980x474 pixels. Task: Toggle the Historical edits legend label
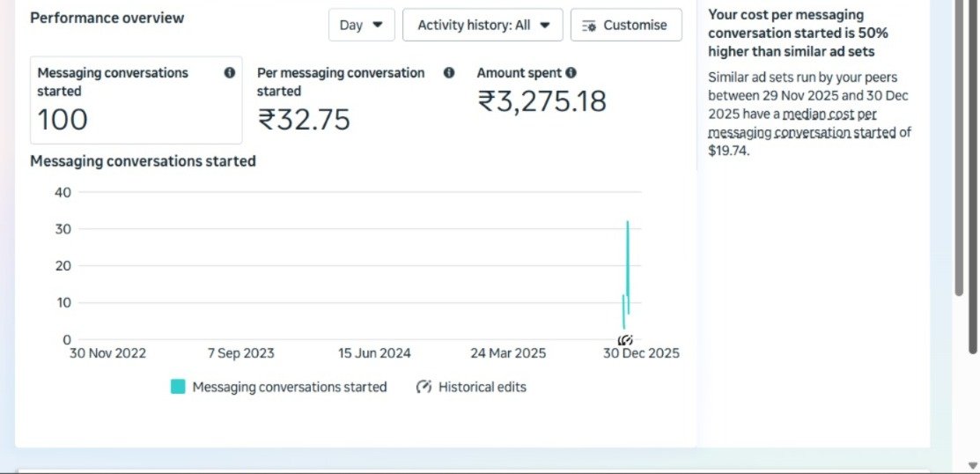[x=482, y=387]
